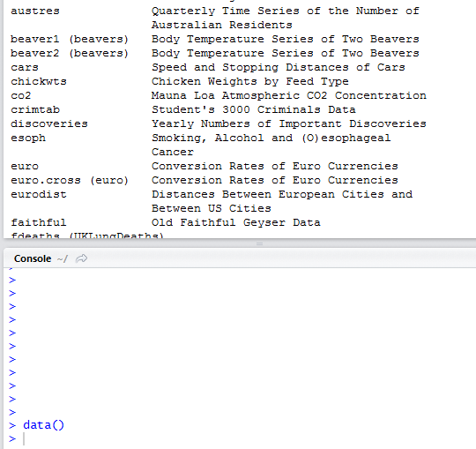Click the euro.cross (euro) entry

(x=70, y=180)
